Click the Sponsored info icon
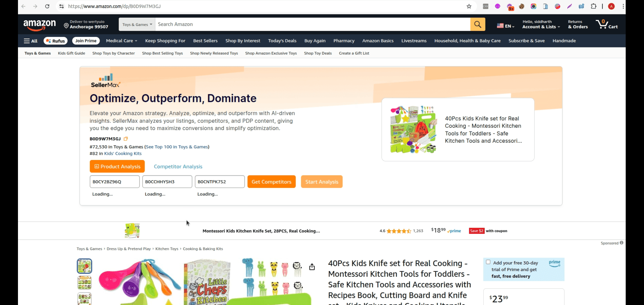The width and height of the screenshot is (644, 305). 621,243
